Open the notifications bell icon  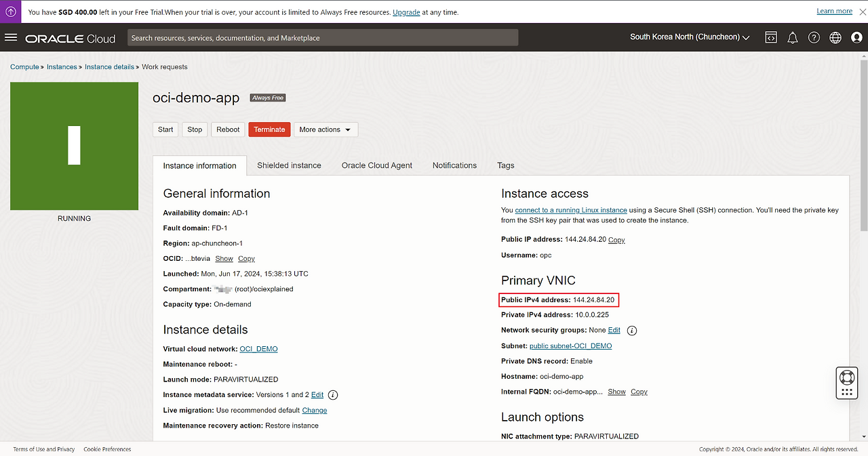point(792,38)
